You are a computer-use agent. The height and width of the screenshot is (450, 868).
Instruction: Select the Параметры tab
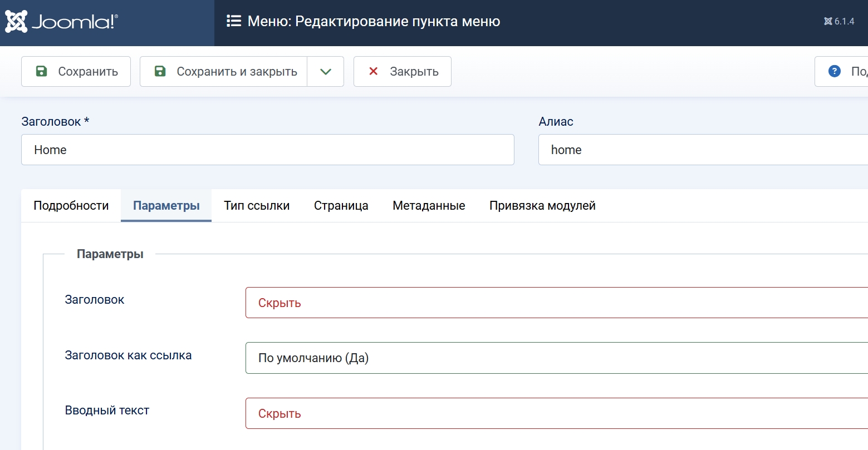[166, 205]
